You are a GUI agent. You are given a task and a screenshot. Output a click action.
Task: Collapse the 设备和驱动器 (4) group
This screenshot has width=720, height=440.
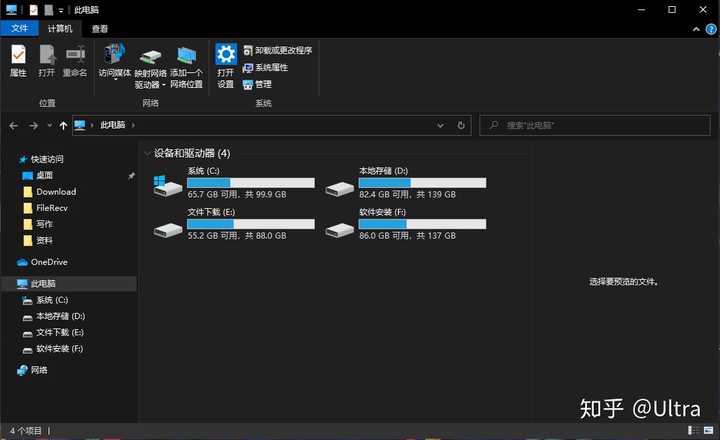tap(147, 153)
